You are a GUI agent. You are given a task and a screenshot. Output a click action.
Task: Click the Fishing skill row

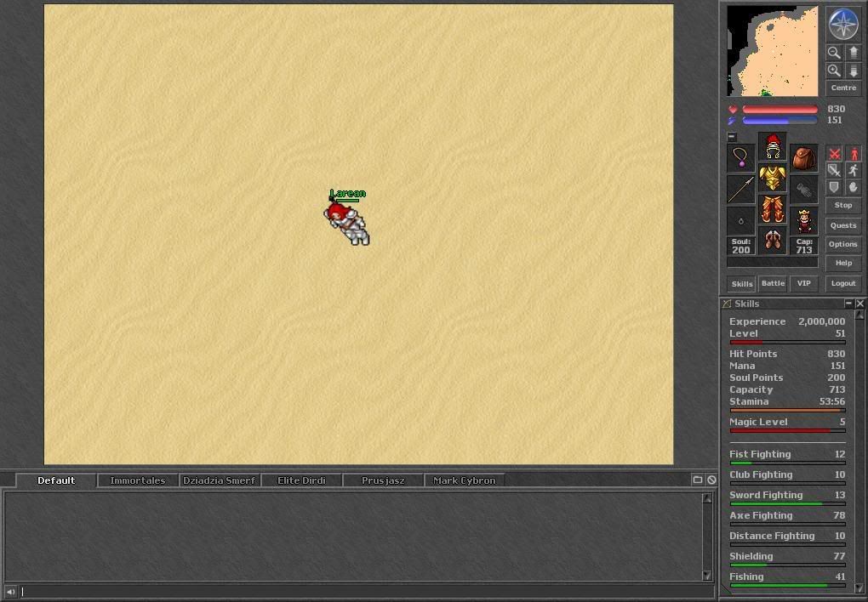[787, 579]
